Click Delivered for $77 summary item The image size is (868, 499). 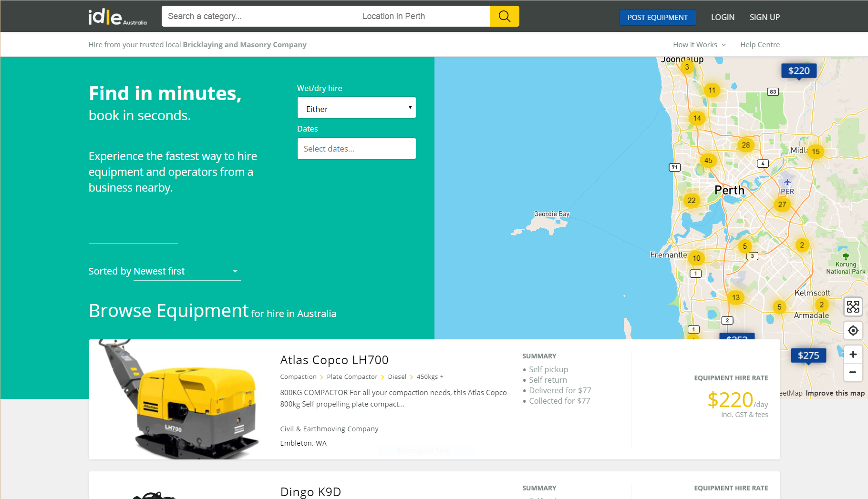pyautogui.click(x=560, y=390)
